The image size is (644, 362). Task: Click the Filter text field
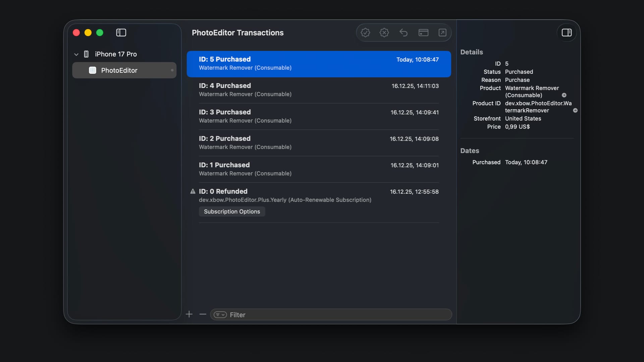click(335, 315)
